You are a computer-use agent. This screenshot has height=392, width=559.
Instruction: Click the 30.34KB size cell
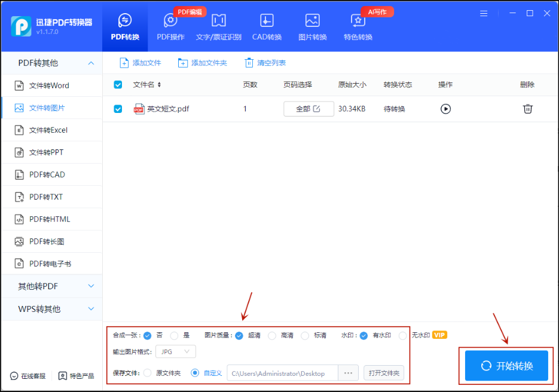[x=352, y=109]
